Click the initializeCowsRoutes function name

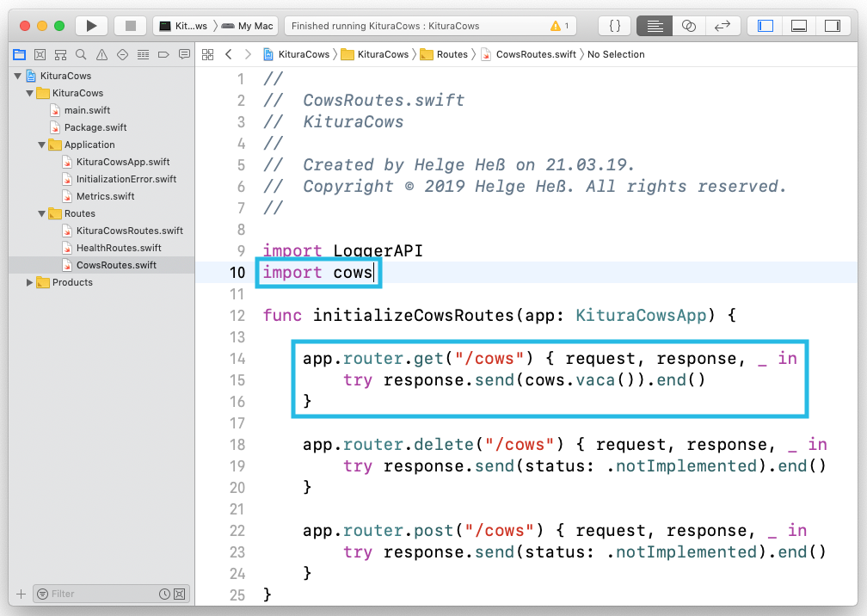pyautogui.click(x=414, y=315)
